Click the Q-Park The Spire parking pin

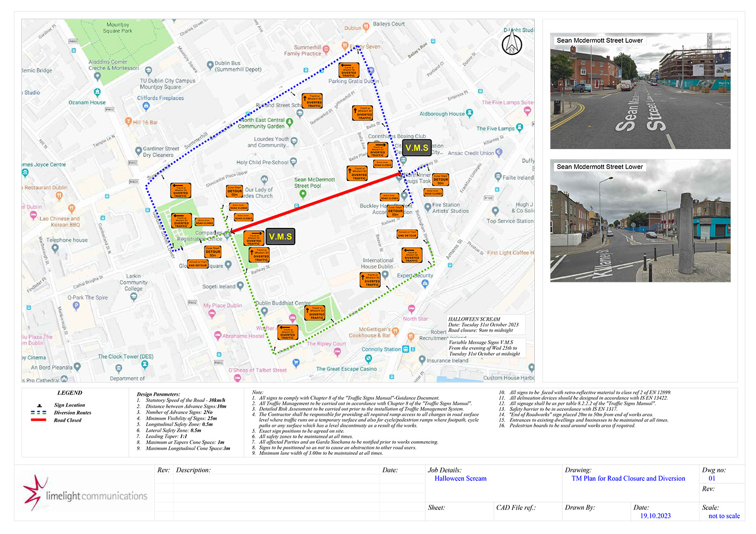pyautogui.click(x=77, y=306)
